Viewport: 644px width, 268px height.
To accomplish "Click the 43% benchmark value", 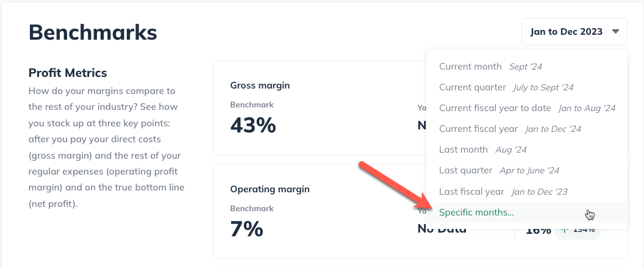I will coord(253,125).
